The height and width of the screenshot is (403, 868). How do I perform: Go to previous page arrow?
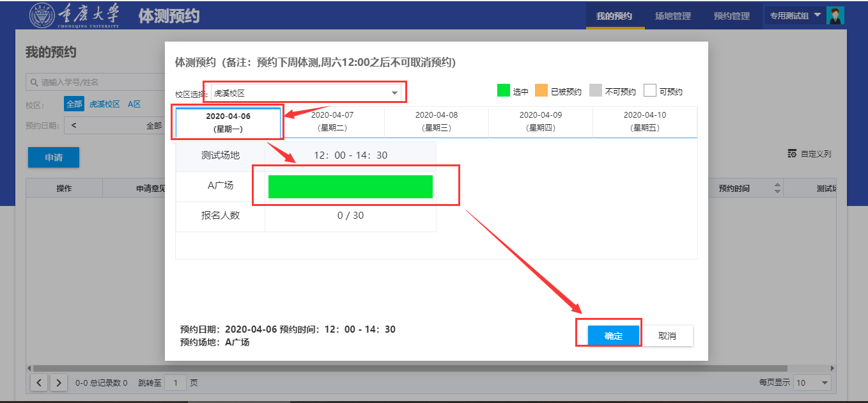[x=39, y=383]
